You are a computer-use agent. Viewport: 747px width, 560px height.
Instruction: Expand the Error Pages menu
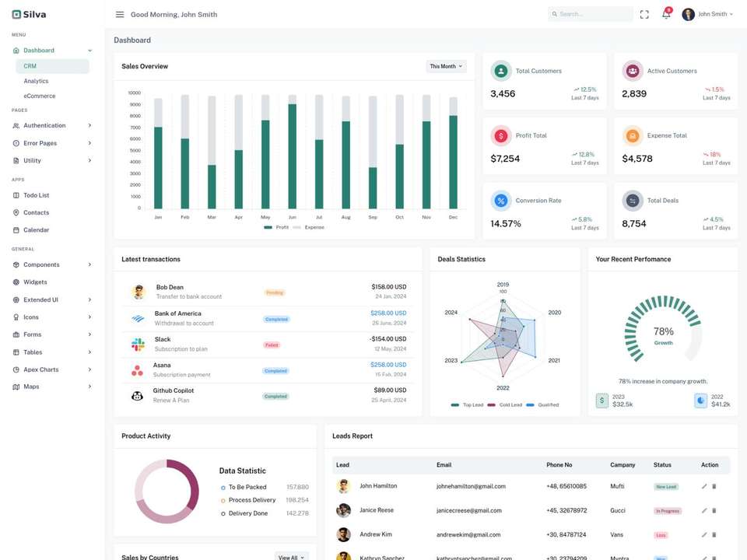52,143
